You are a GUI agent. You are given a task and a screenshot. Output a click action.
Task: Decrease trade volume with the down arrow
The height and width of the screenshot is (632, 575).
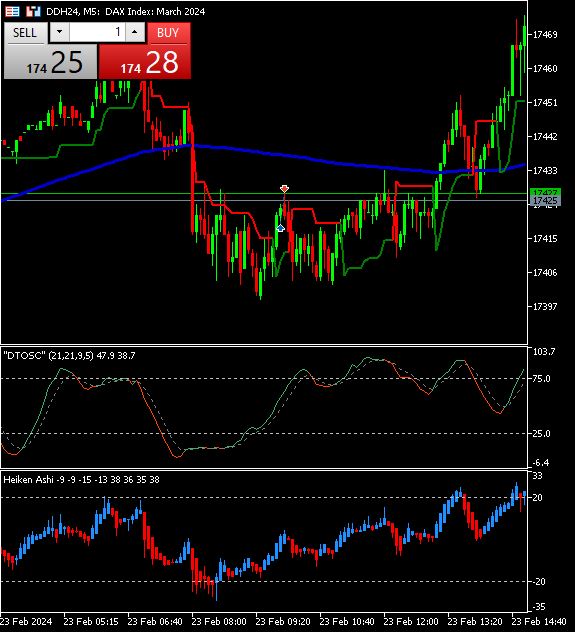point(60,32)
